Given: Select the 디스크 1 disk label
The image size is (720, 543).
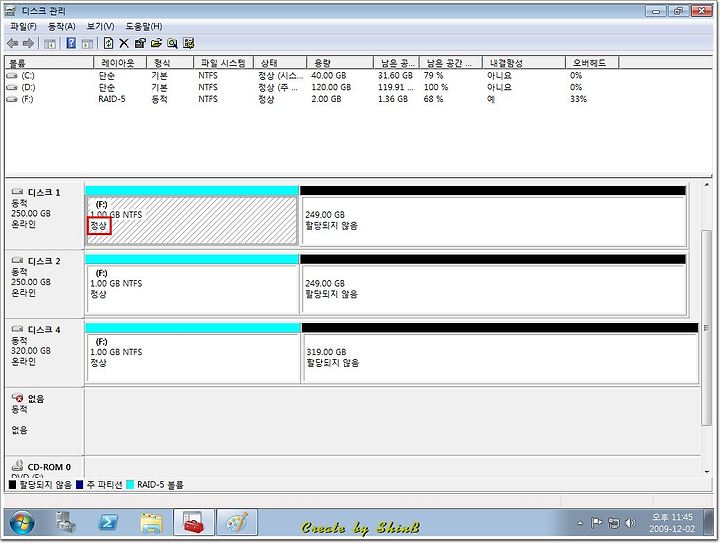Looking at the screenshot, I should click(44, 215).
